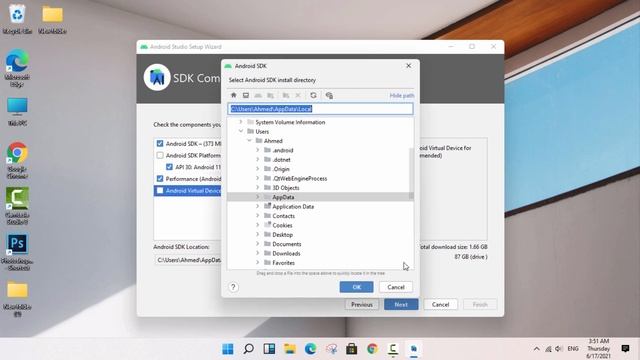Toggle the Performance component checkbox

click(160, 179)
